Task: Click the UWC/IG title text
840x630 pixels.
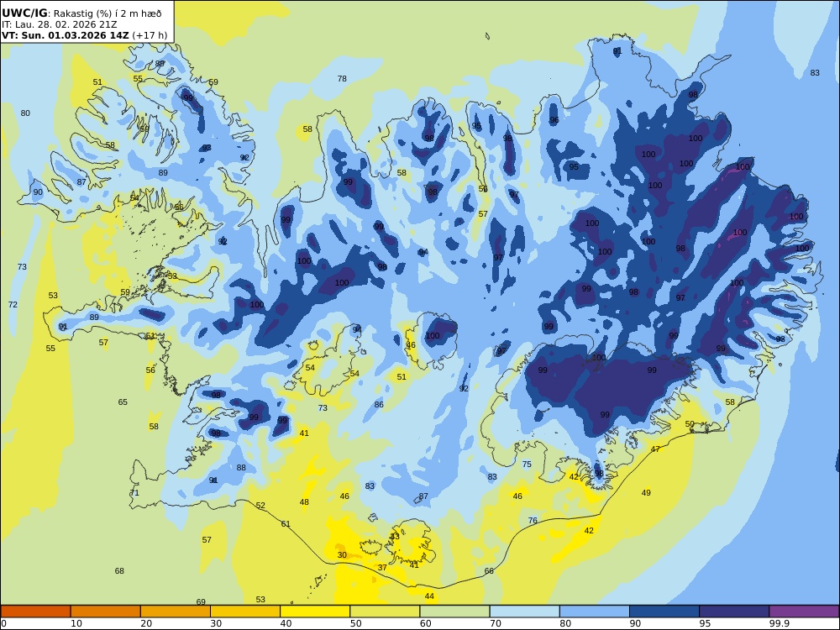Action: (x=24, y=13)
